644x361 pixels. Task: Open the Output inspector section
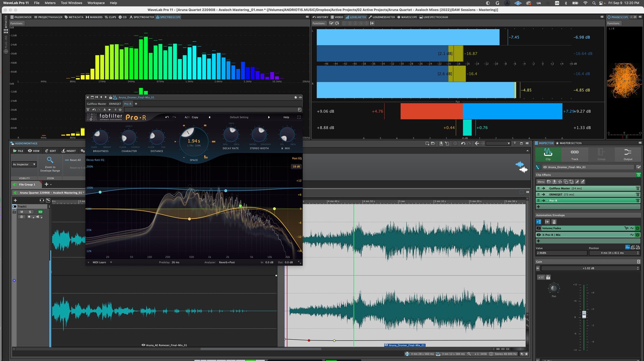[x=628, y=154]
